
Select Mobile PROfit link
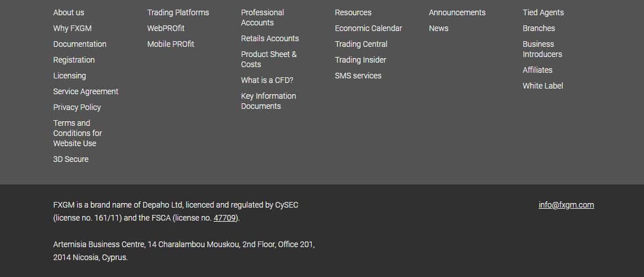pyautogui.click(x=171, y=44)
